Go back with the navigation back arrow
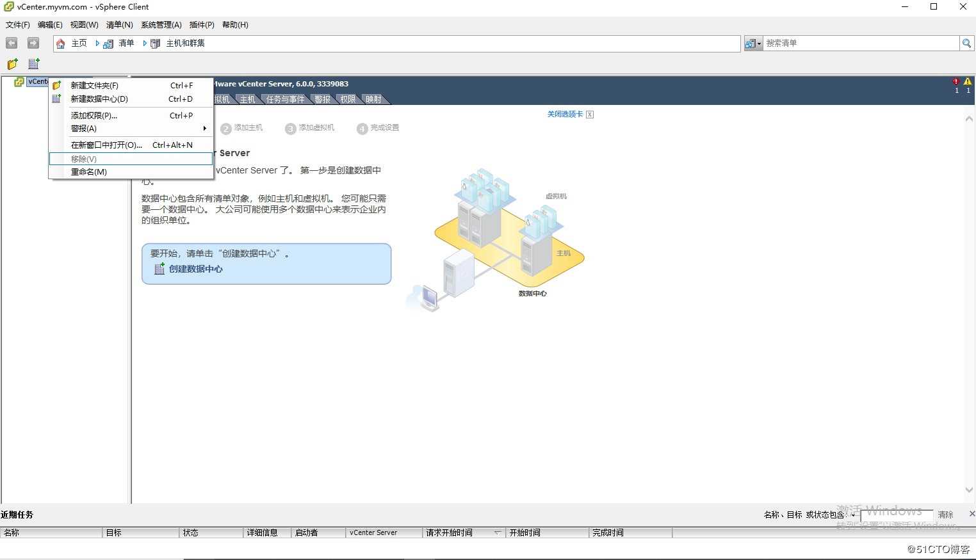This screenshot has width=976, height=560. tap(12, 43)
